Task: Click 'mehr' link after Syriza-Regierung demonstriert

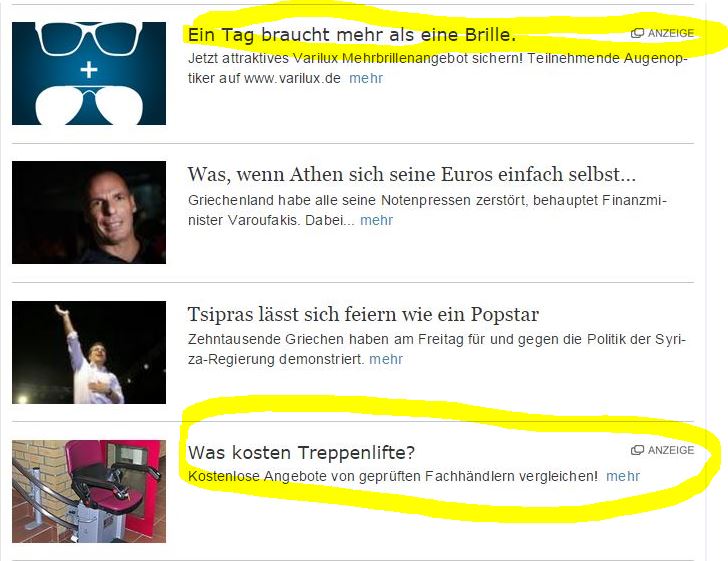Action: pyautogui.click(x=386, y=359)
